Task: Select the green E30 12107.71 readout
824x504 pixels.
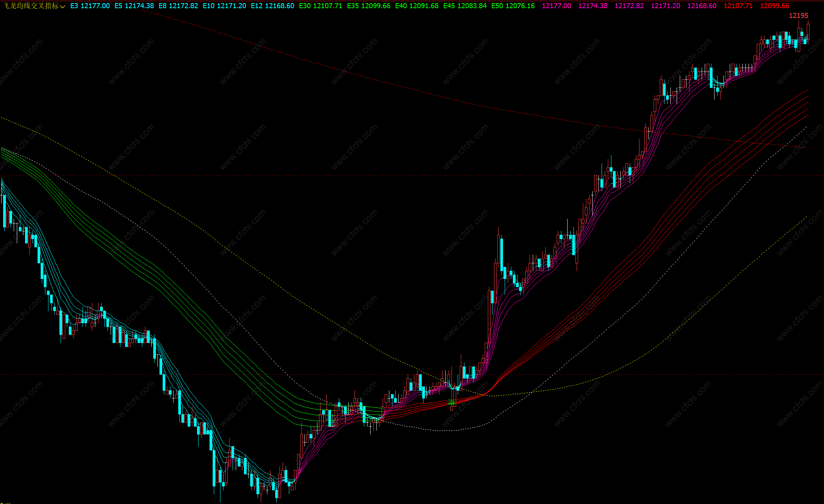Action: tap(321, 6)
